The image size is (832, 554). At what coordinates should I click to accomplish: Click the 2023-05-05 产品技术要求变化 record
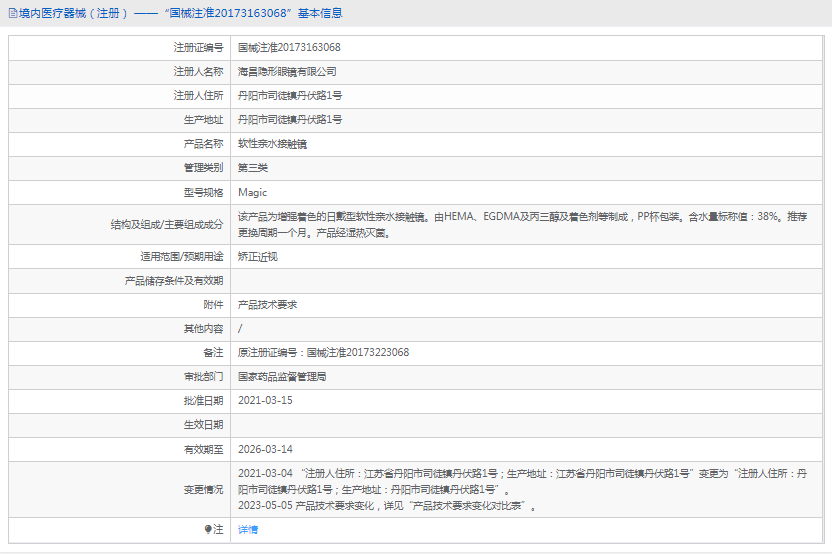[x=387, y=506]
